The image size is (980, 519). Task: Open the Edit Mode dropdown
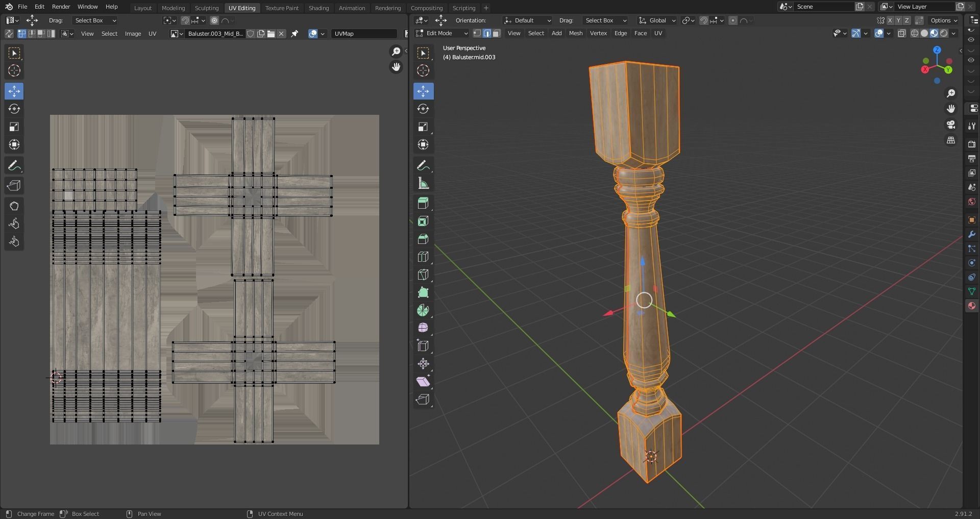point(442,33)
